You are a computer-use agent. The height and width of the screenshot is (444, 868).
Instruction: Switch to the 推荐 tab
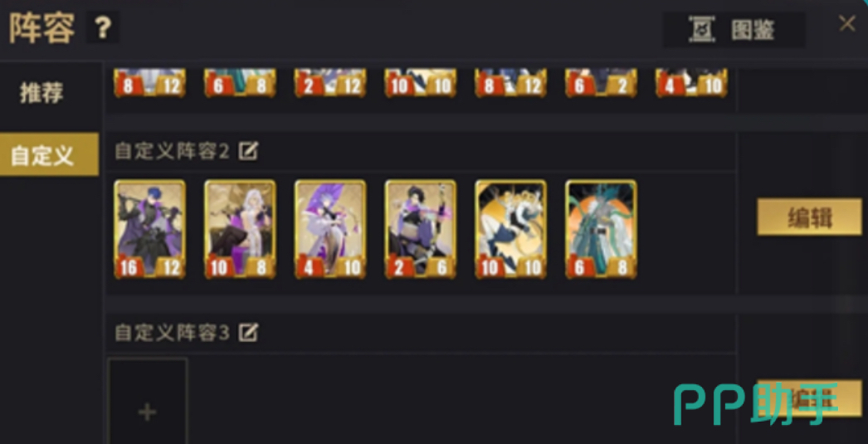pyautogui.click(x=41, y=92)
